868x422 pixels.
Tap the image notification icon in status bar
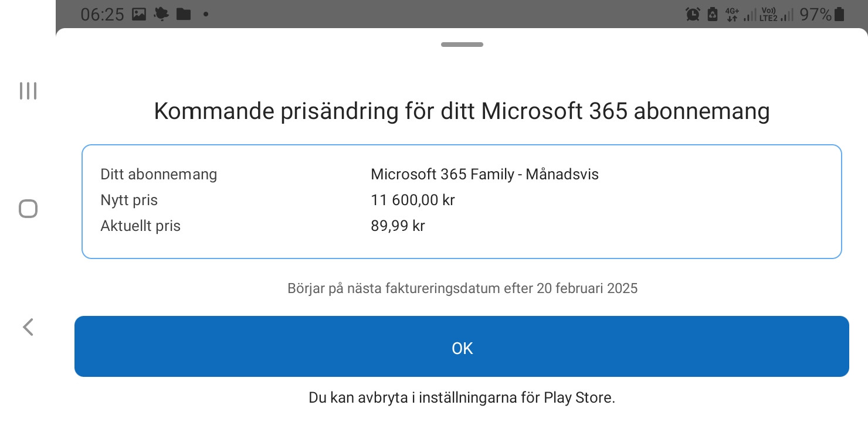(x=139, y=15)
